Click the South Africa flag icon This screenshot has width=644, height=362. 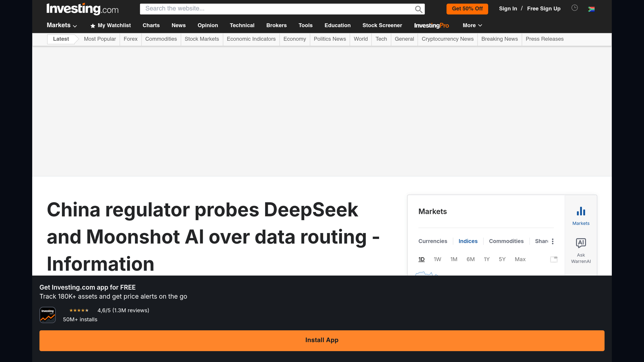tap(591, 9)
